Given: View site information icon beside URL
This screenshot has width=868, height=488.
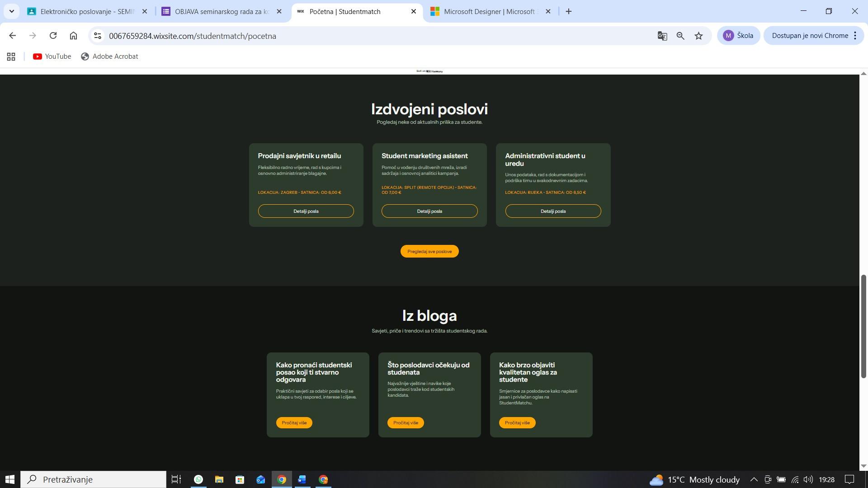Looking at the screenshot, I should pyautogui.click(x=97, y=36).
